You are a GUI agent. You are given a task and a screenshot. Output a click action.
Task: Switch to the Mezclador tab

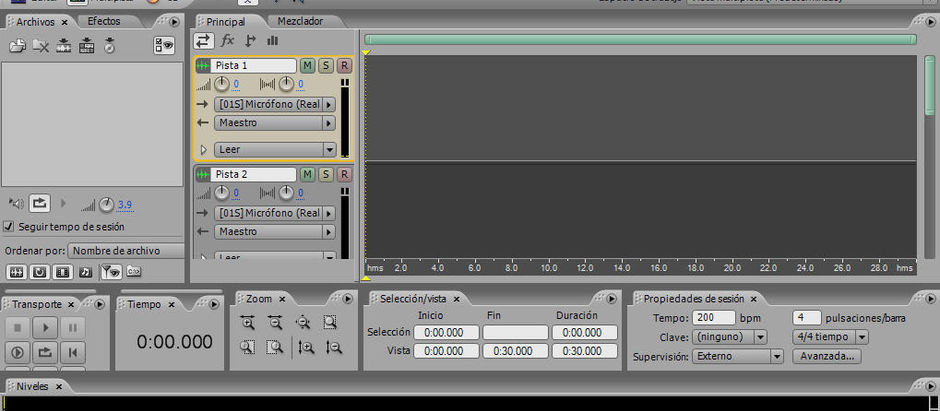[300, 21]
